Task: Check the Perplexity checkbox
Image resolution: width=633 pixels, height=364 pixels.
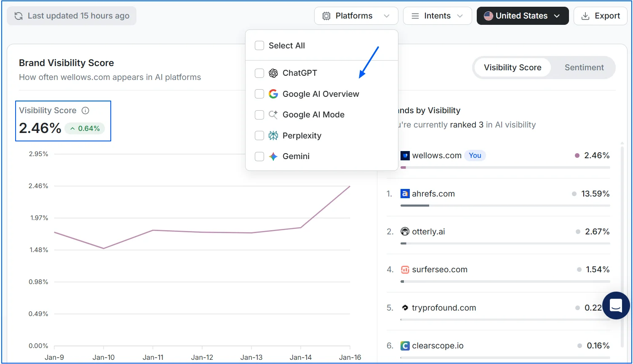Action: click(259, 136)
